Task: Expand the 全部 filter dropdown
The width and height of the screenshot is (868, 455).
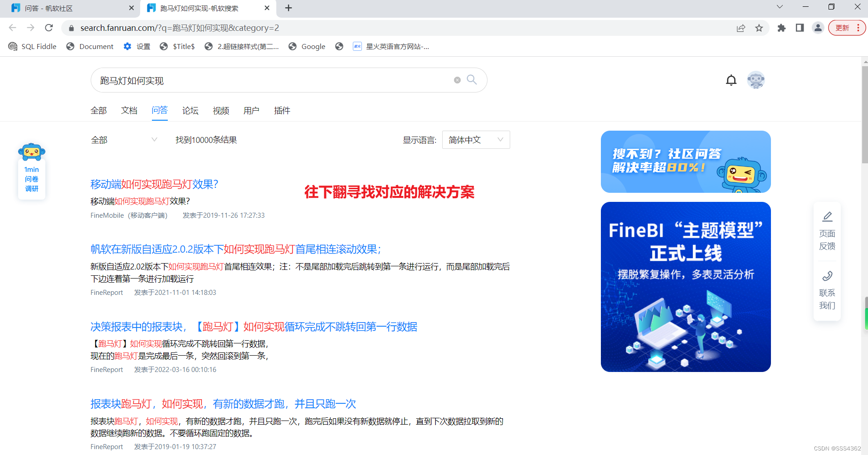Action: tap(124, 140)
